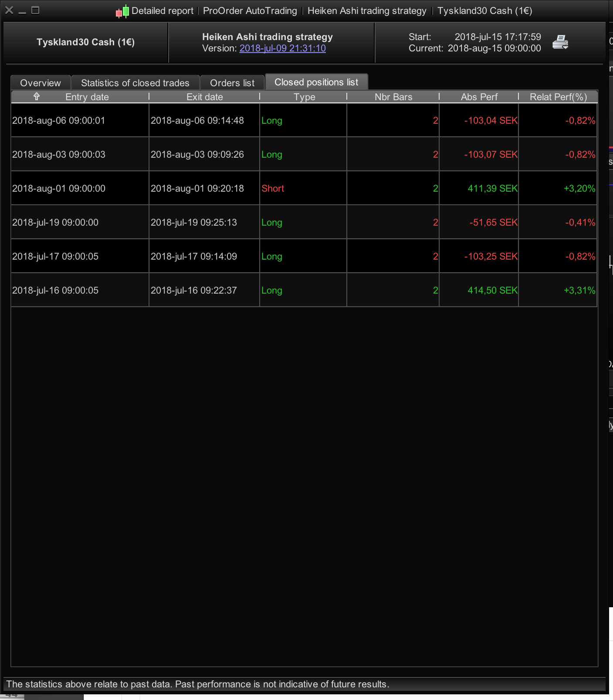Click the candlestick icon in title bar
The height and width of the screenshot is (700, 613).
122,11
